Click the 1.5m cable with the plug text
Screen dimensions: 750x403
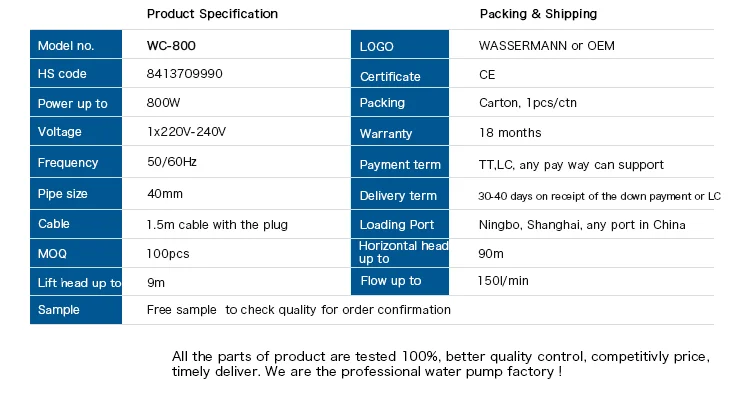point(217,225)
